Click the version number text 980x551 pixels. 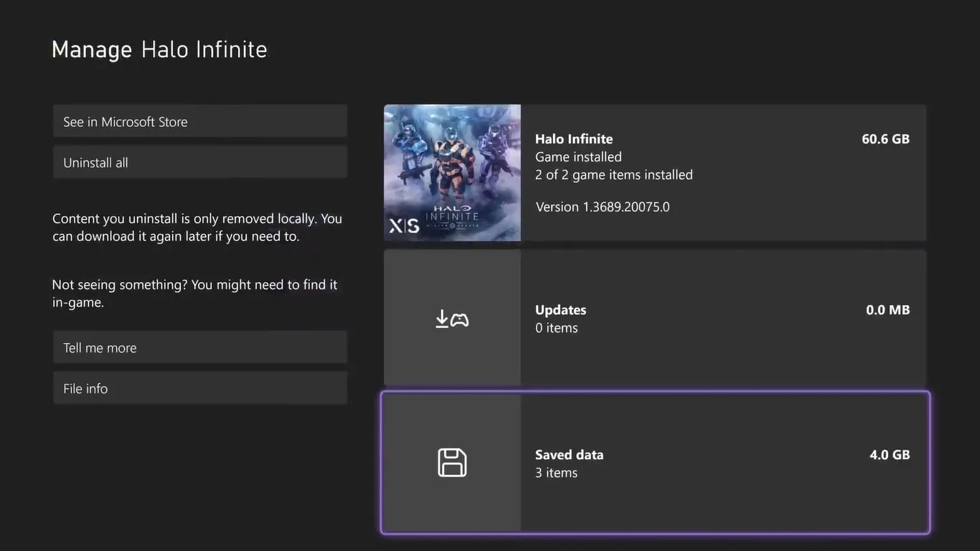[603, 207]
